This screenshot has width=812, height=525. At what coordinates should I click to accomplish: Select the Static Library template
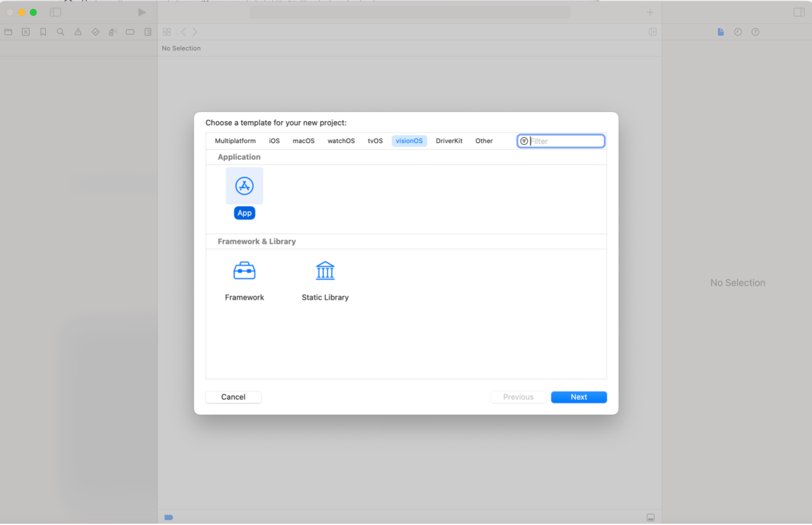(x=325, y=271)
